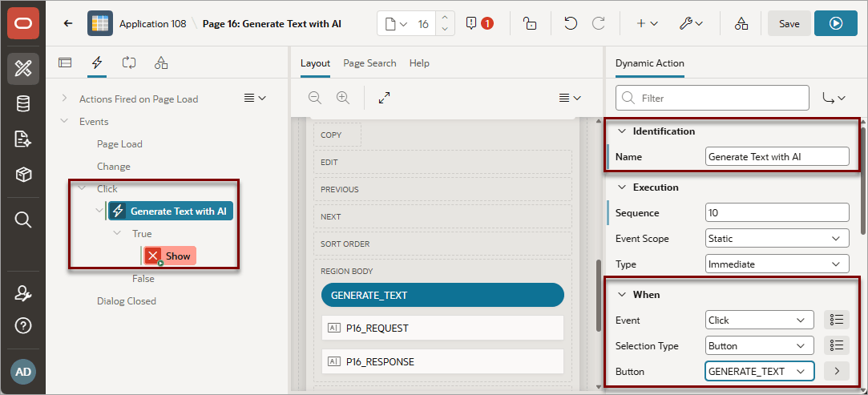
Task: Expand Actions Fired on Page Load
Action: tap(65, 99)
